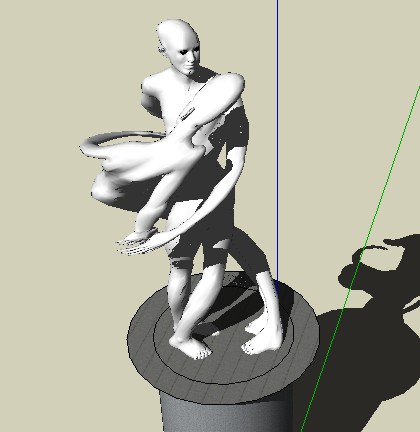420x432 pixels.
Task: Select the statue's face
Action: (189, 57)
